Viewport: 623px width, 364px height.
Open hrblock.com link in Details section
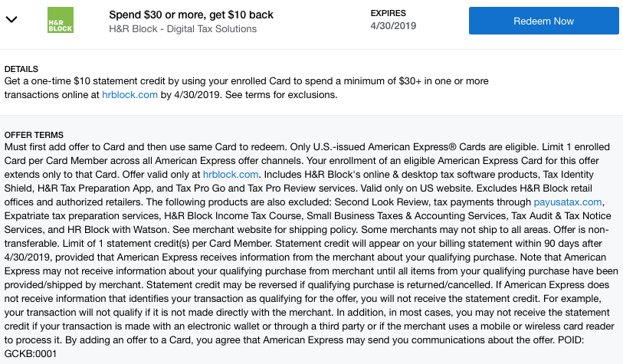coord(130,95)
